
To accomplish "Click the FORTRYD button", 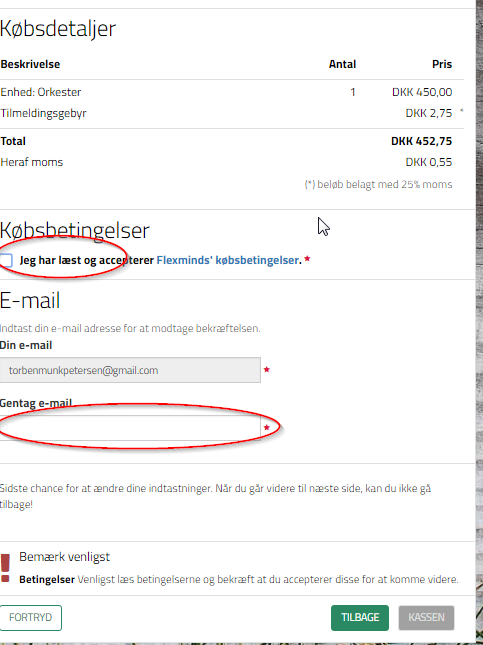I will pyautogui.click(x=31, y=617).
